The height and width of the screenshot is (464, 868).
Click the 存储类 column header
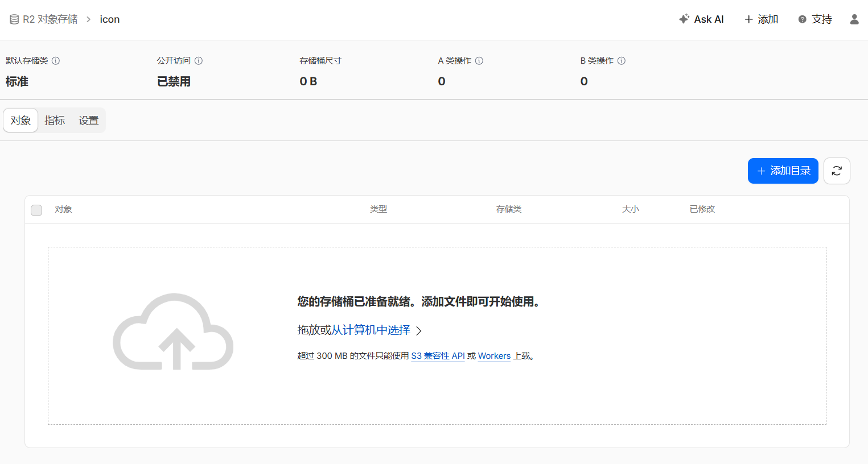(509, 209)
